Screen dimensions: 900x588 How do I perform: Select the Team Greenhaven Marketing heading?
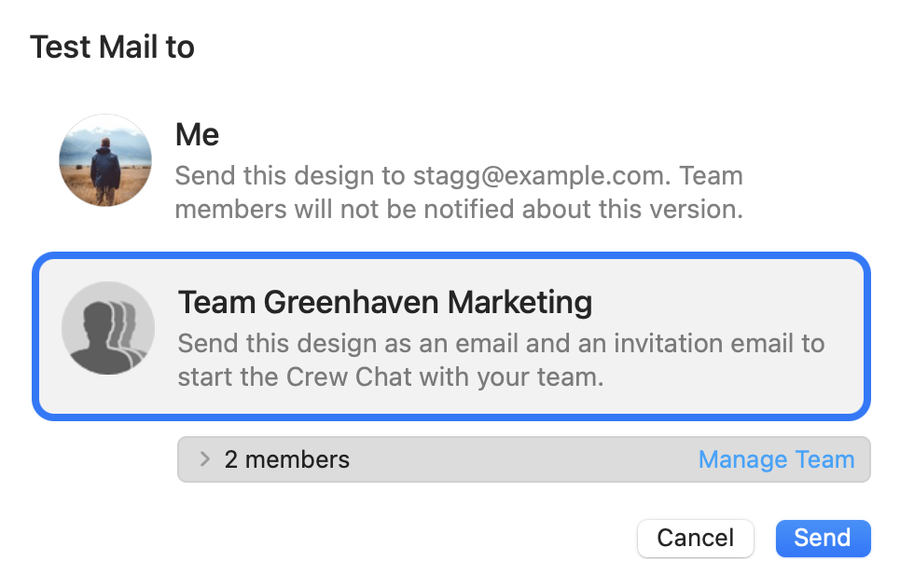384,302
